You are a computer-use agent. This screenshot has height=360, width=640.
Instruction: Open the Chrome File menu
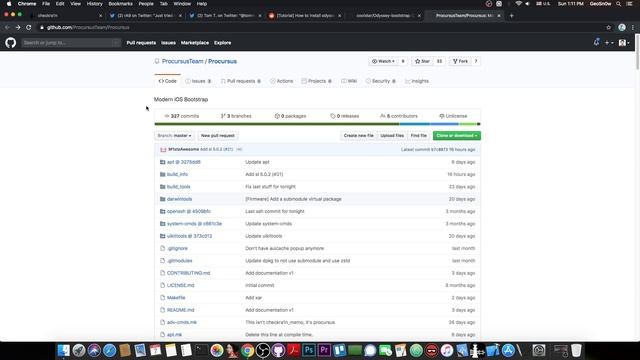click(x=46, y=4)
